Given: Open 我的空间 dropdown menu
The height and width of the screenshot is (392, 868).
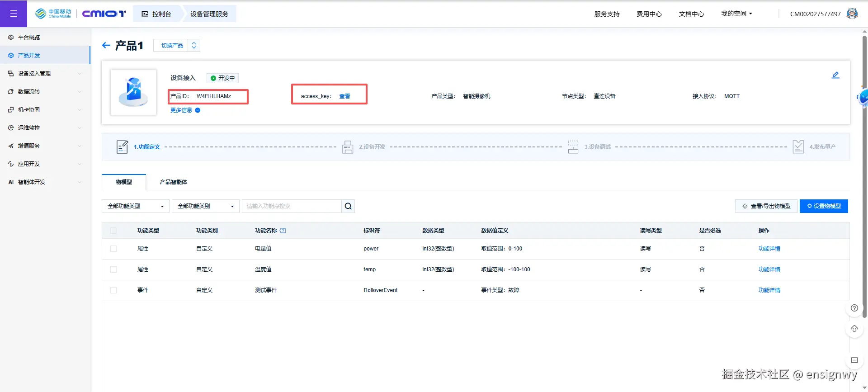Looking at the screenshot, I should pyautogui.click(x=736, y=14).
